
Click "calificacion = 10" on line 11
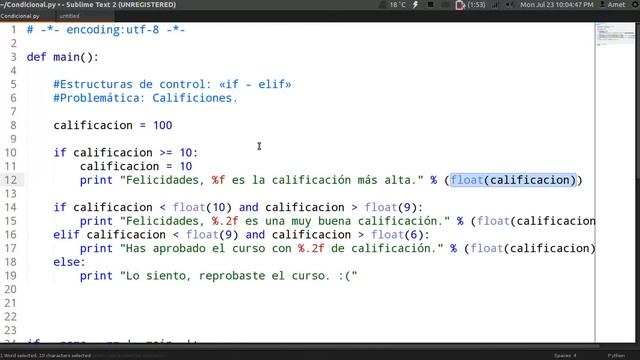click(x=136, y=167)
